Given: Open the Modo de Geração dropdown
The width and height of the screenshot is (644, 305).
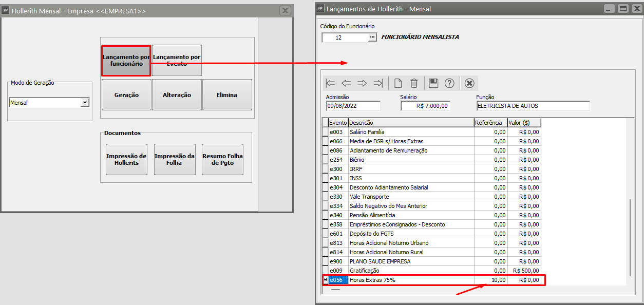Looking at the screenshot, I should click(84, 103).
